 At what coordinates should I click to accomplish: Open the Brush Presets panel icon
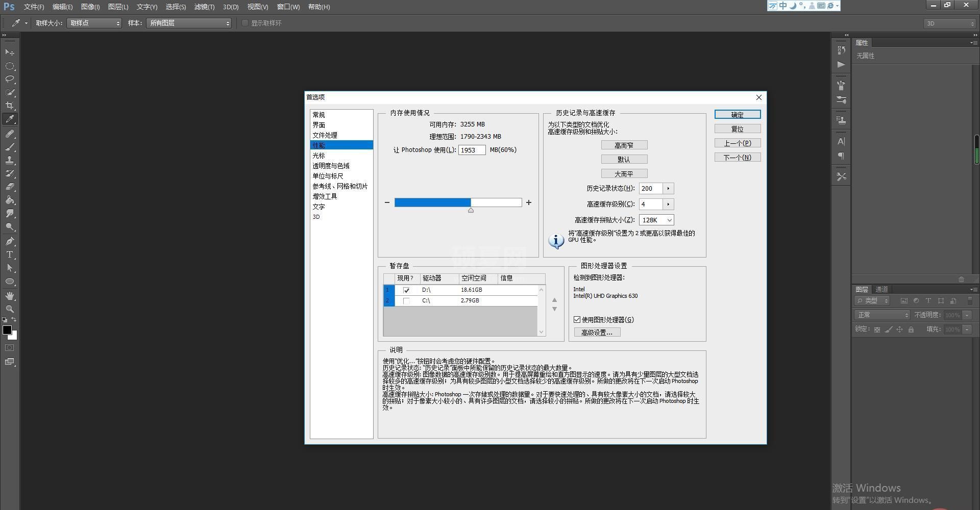click(841, 100)
